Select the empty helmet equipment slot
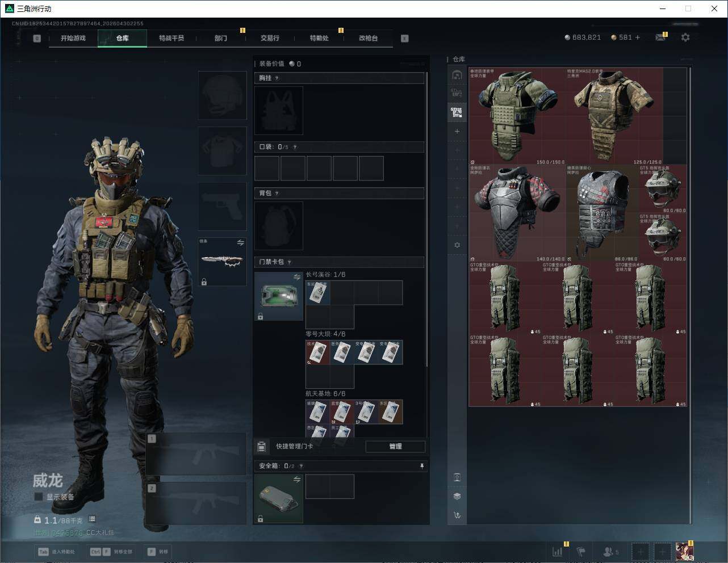The height and width of the screenshot is (563, 728). (223, 95)
